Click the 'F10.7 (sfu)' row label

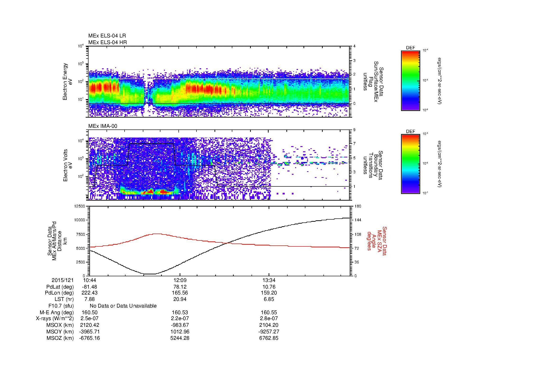(61, 306)
